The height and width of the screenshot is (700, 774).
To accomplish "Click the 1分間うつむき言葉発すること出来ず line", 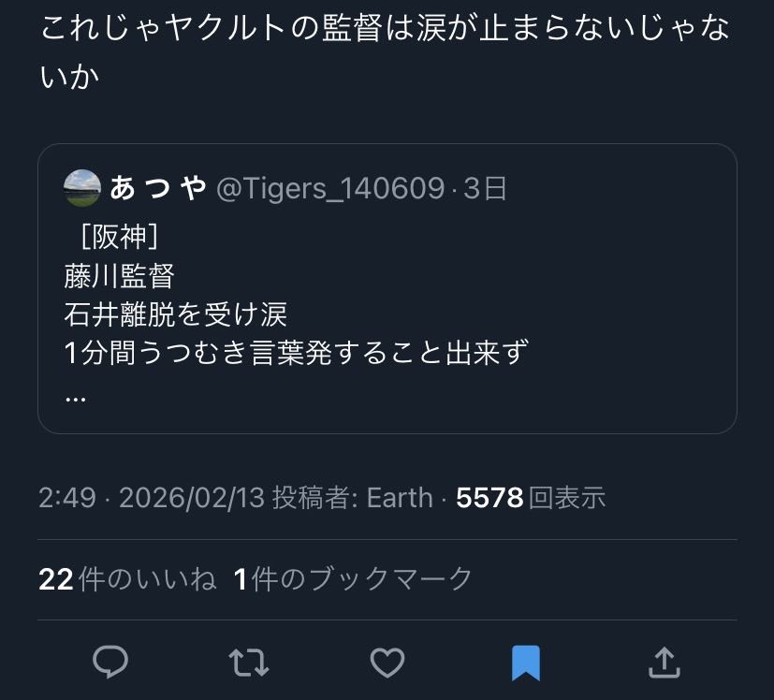I will (x=297, y=354).
